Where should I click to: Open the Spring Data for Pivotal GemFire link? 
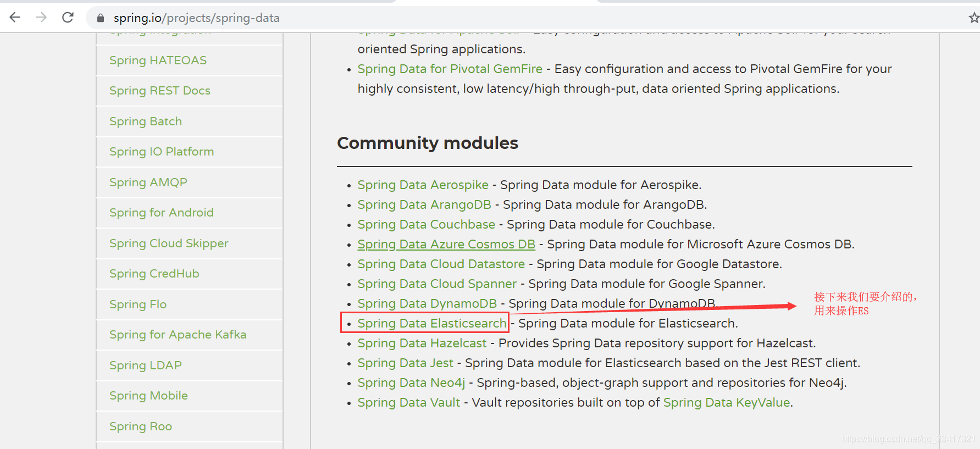pos(450,69)
